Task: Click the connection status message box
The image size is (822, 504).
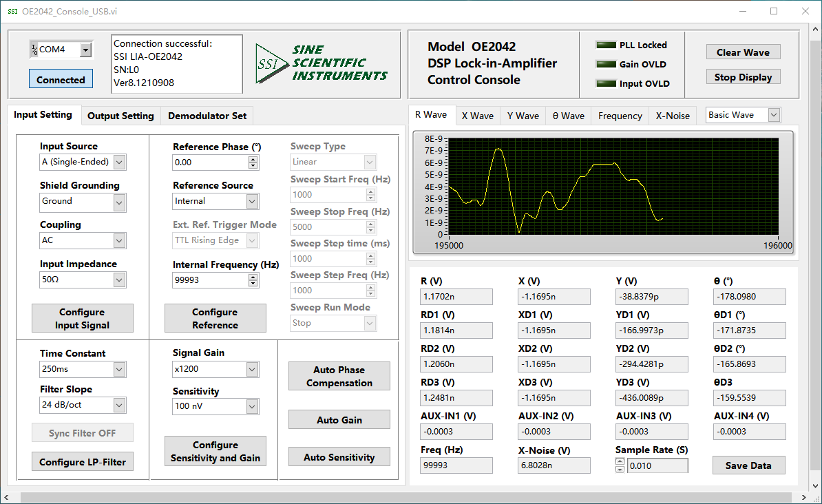Action: pos(177,64)
